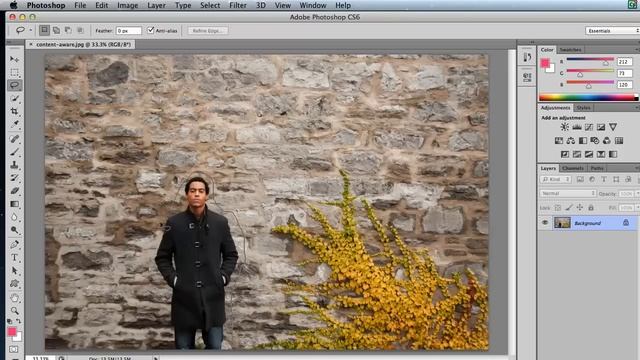Screen dimensions: 640x360
Task: Add a Curves adjustment
Action: 589,127
